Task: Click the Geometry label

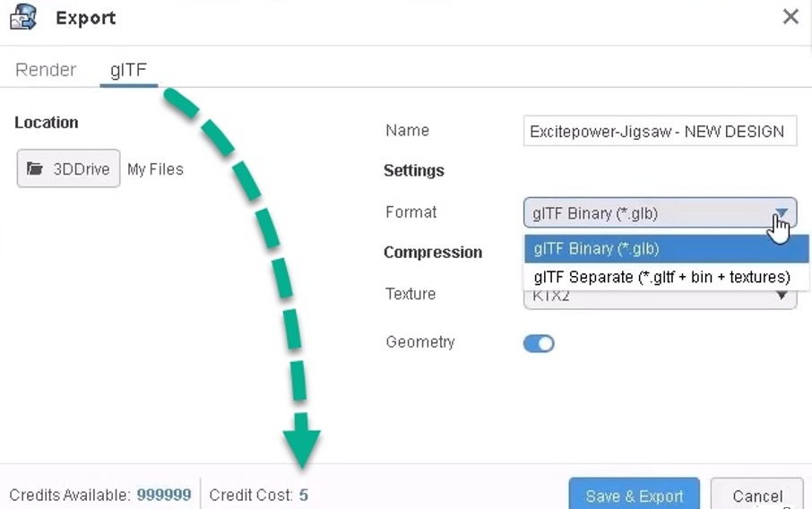Action: [x=419, y=342]
